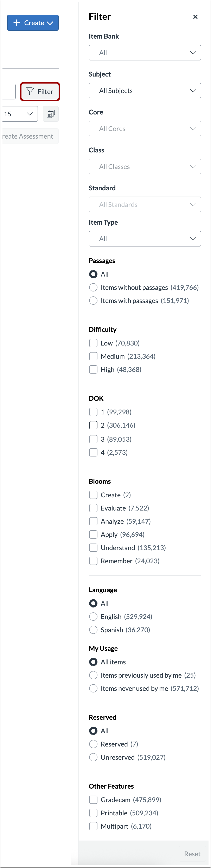
Task: Click the funnel icon inside the Filter button
Action: [x=30, y=91]
